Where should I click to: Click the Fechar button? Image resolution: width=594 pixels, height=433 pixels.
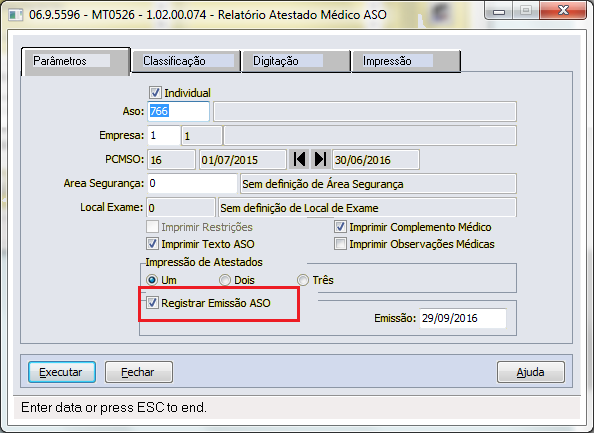(x=139, y=372)
